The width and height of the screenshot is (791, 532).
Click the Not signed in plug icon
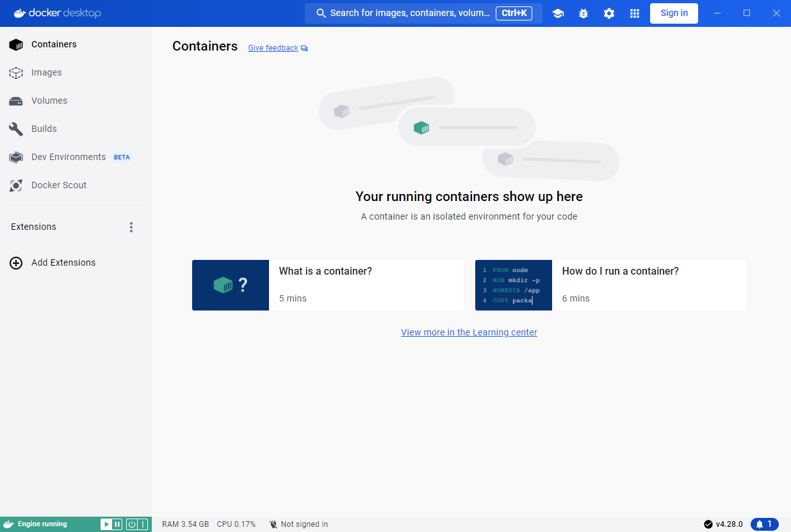tap(273, 524)
